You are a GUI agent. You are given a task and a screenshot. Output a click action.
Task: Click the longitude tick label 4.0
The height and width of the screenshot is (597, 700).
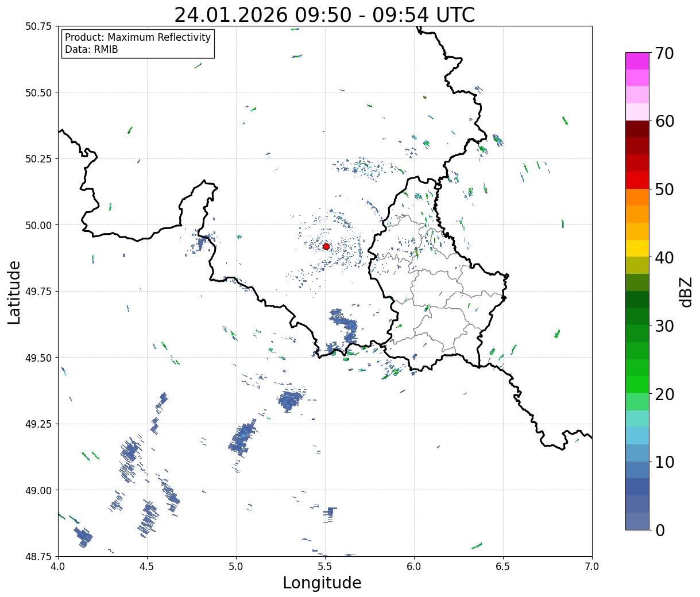pyautogui.click(x=58, y=567)
